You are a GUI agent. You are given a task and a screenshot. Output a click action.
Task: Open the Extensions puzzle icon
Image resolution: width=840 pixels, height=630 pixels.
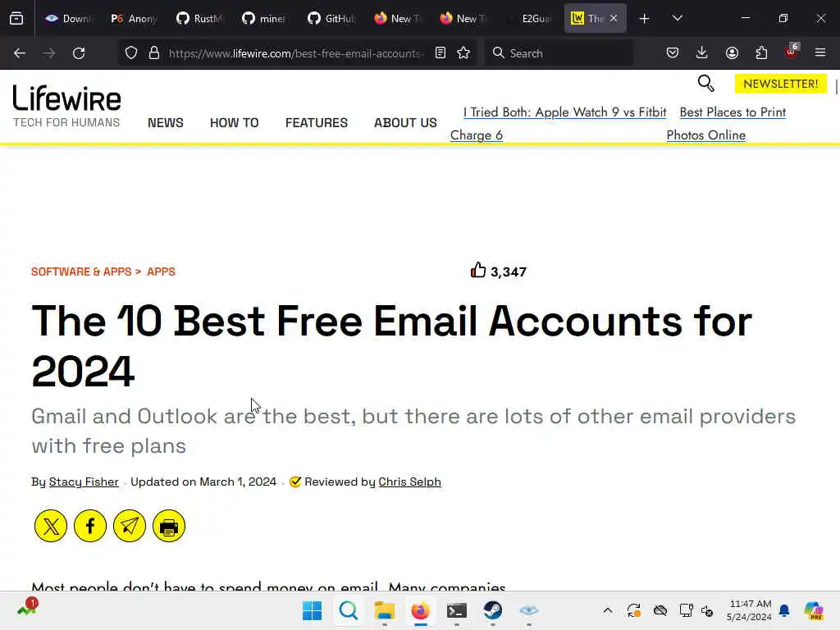[761, 53]
